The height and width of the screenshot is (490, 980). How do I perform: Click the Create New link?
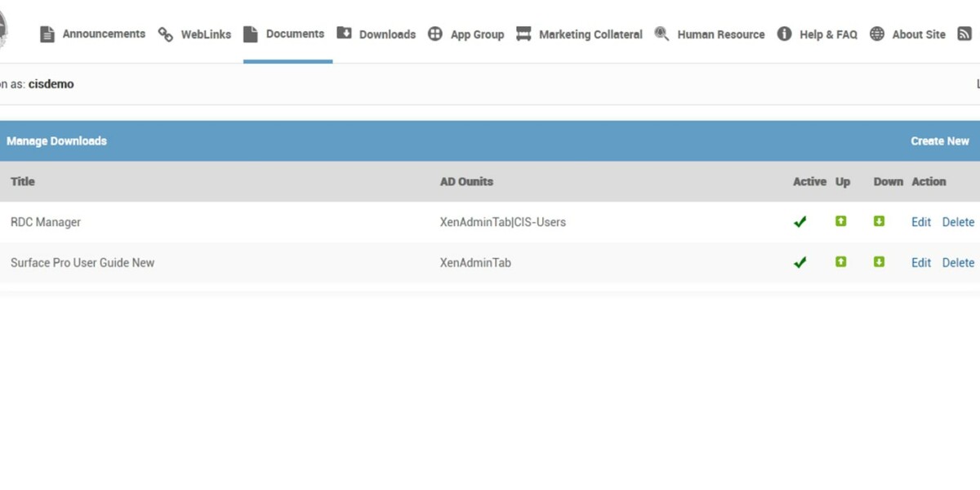[940, 140]
